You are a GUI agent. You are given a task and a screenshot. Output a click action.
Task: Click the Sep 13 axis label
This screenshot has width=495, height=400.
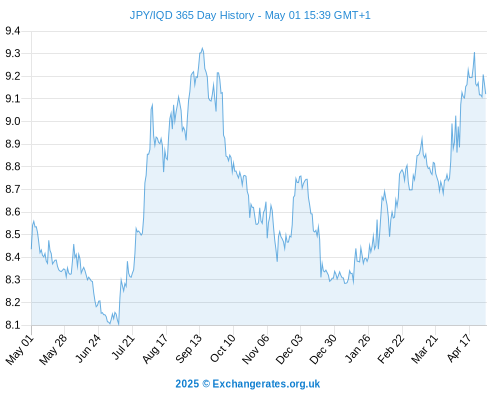click(x=189, y=348)
